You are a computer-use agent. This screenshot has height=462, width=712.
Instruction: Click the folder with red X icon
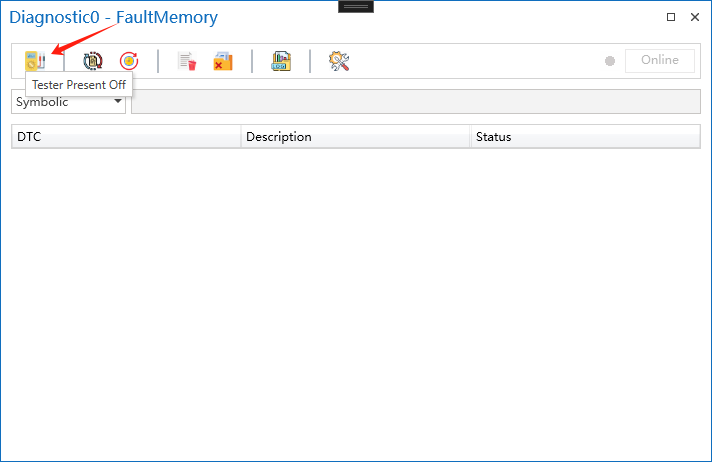click(x=222, y=61)
